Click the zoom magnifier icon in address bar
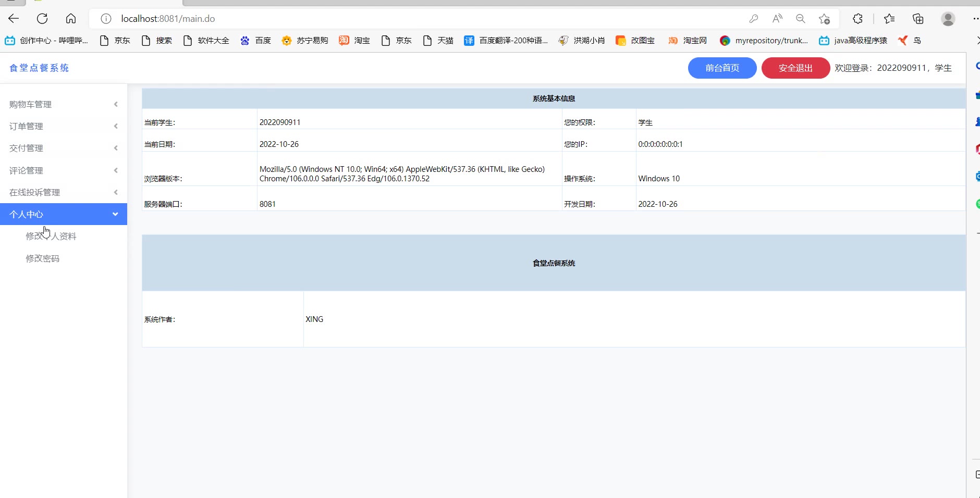The height and width of the screenshot is (498, 980). tap(801, 19)
